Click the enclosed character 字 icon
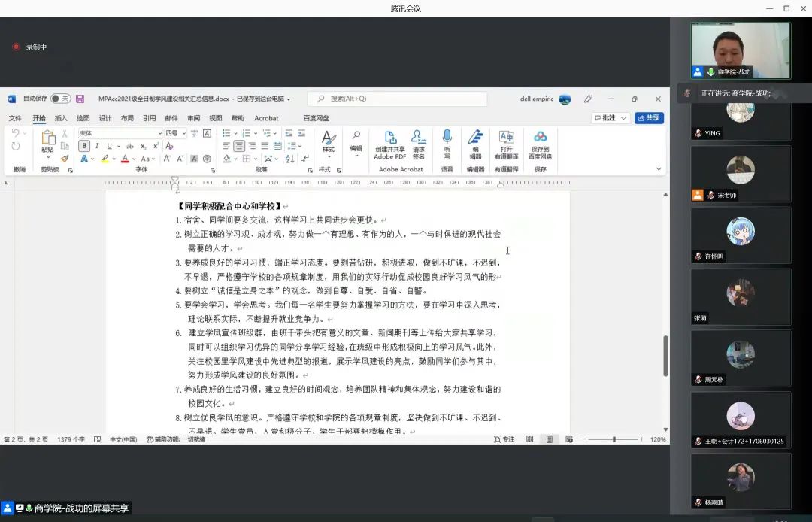The width and height of the screenshot is (812, 522). [208, 159]
